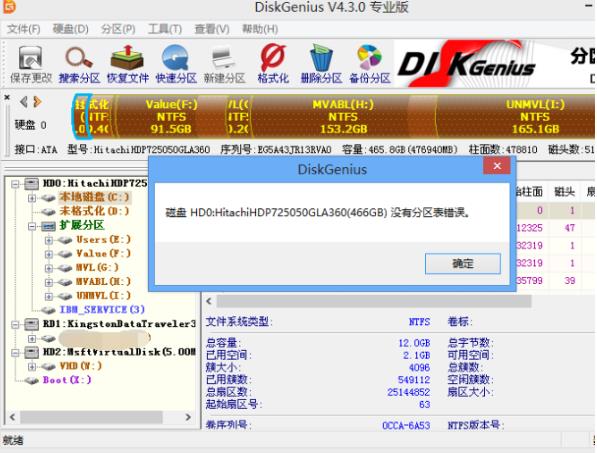Select MVL (G:) in the disk tree
This screenshot has height=453, width=597.
point(97,268)
